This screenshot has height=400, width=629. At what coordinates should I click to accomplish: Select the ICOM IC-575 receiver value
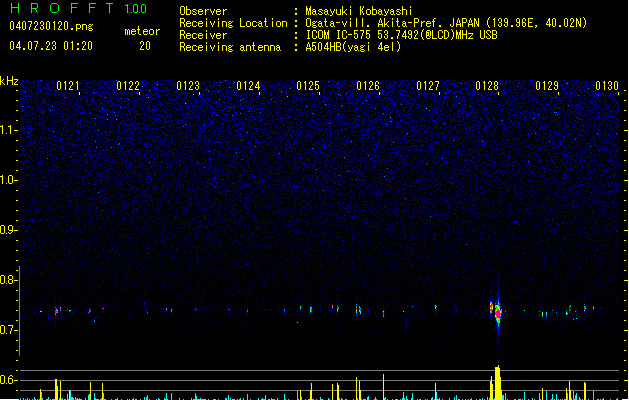(x=402, y=35)
